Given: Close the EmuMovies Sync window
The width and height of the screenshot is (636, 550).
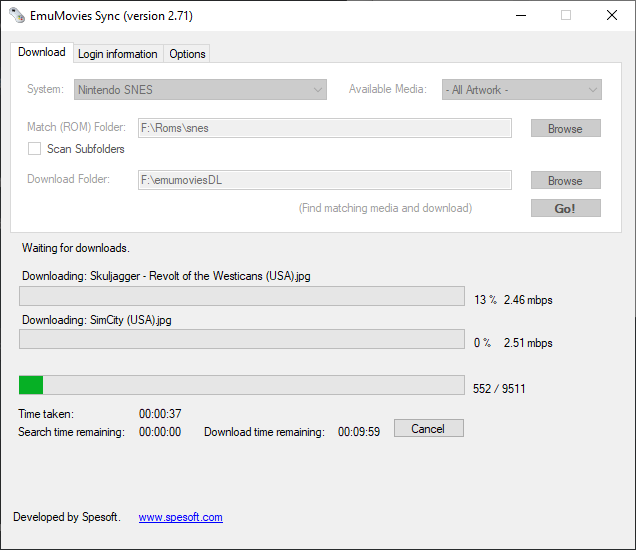Looking at the screenshot, I should pos(612,16).
